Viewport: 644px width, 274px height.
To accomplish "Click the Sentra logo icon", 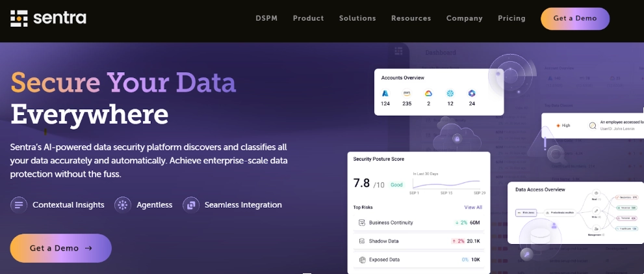I will pos(19,18).
